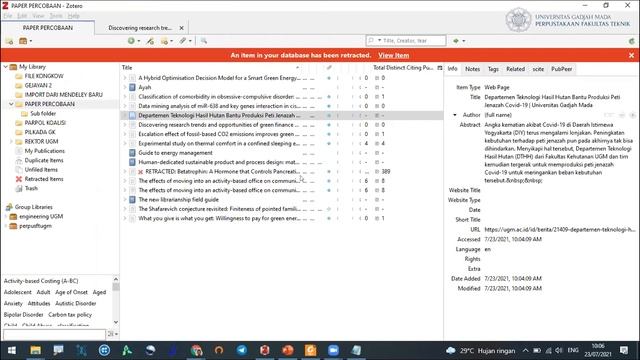Viewport: 640px width, 360px height.
Task: Open My Publications
Action: click(x=44, y=151)
